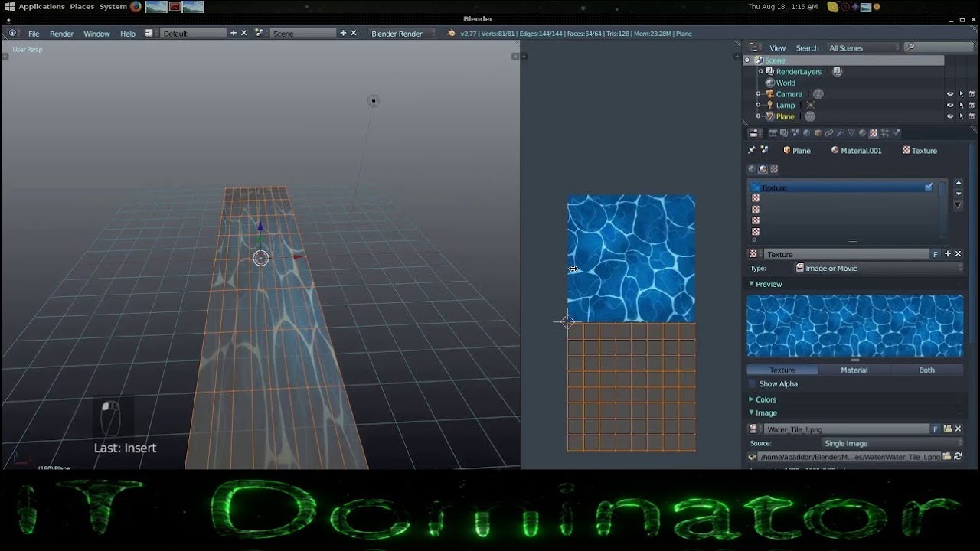Open the Material properties tab
The height and width of the screenshot is (551, 980).
coord(862,133)
